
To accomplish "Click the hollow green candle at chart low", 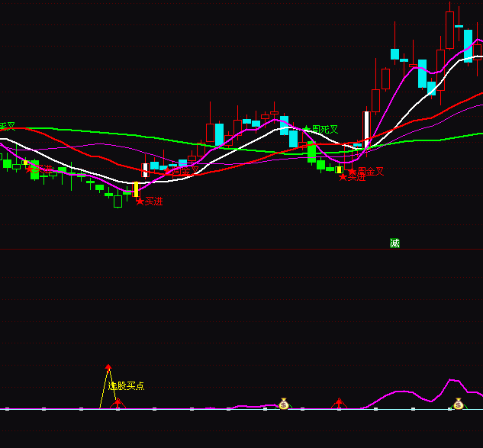I will click(118, 201).
